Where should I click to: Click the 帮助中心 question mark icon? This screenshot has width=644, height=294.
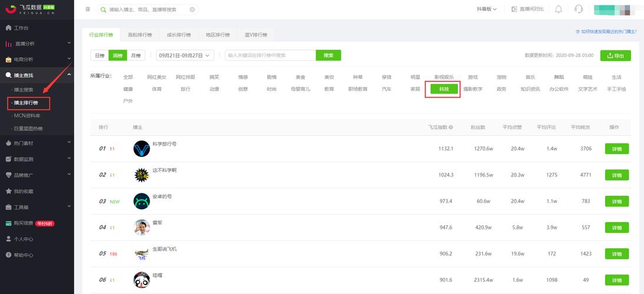[x=8, y=255]
